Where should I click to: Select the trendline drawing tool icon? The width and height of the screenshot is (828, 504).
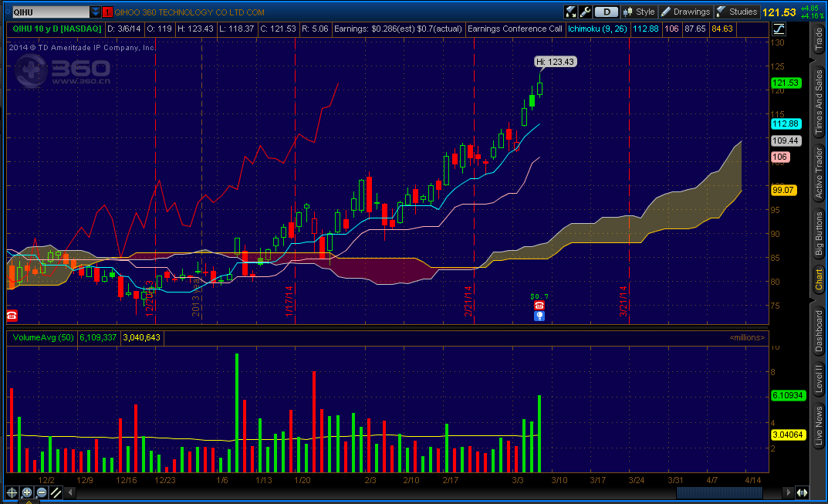[56, 493]
